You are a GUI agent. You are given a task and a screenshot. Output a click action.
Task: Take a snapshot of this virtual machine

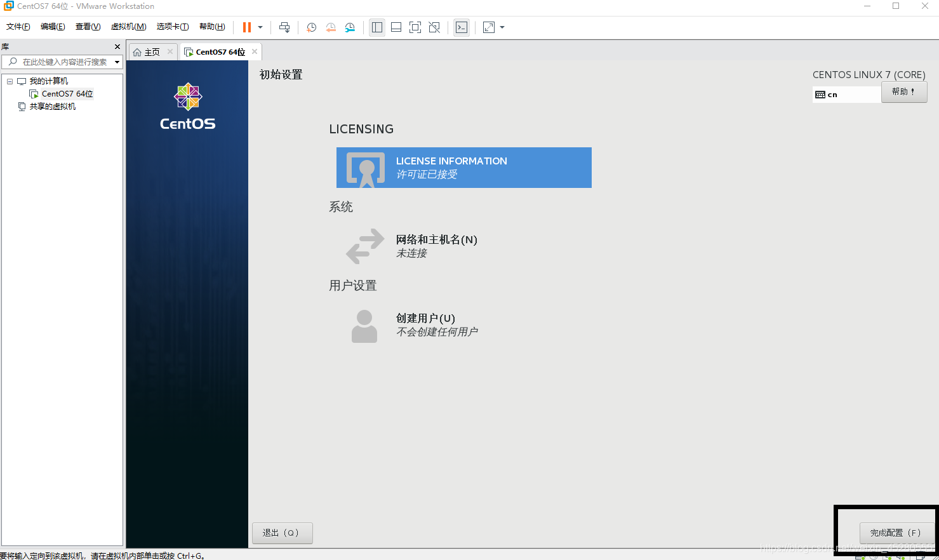[x=311, y=27]
